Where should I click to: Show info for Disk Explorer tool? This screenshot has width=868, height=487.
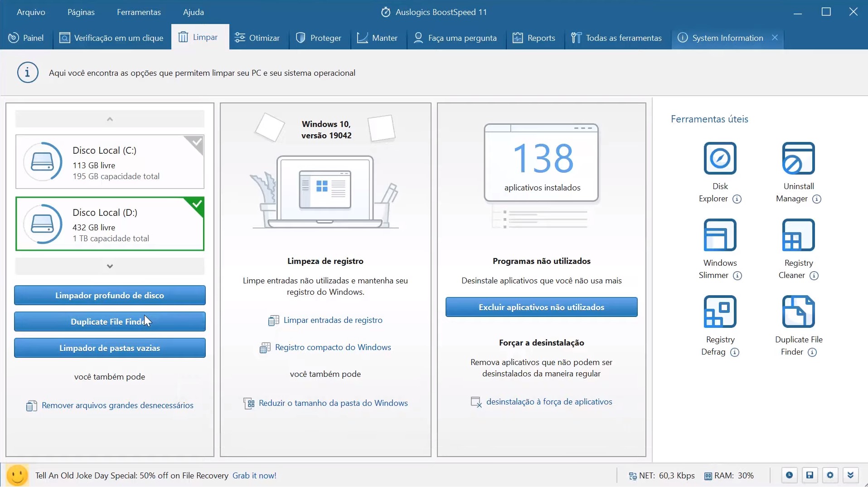737,199
